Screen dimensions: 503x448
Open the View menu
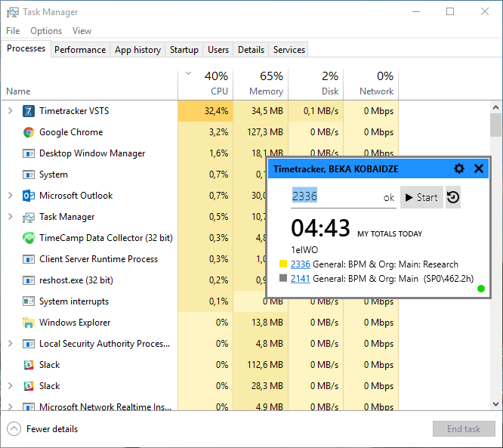coord(82,31)
